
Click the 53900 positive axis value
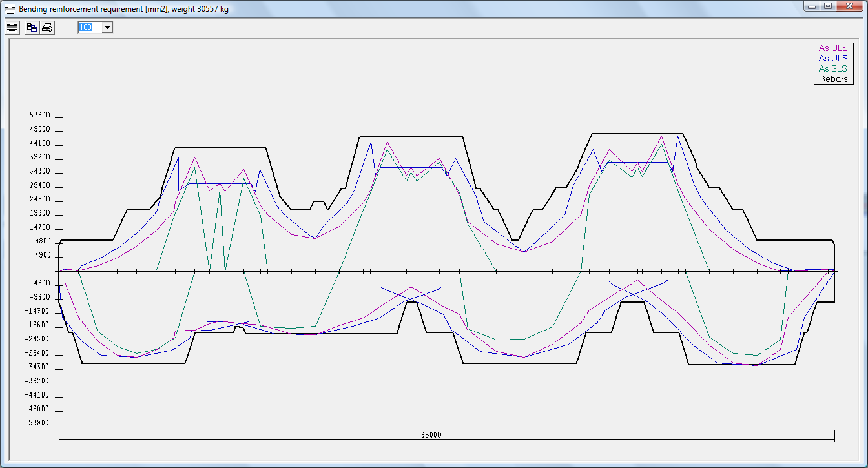coord(40,115)
